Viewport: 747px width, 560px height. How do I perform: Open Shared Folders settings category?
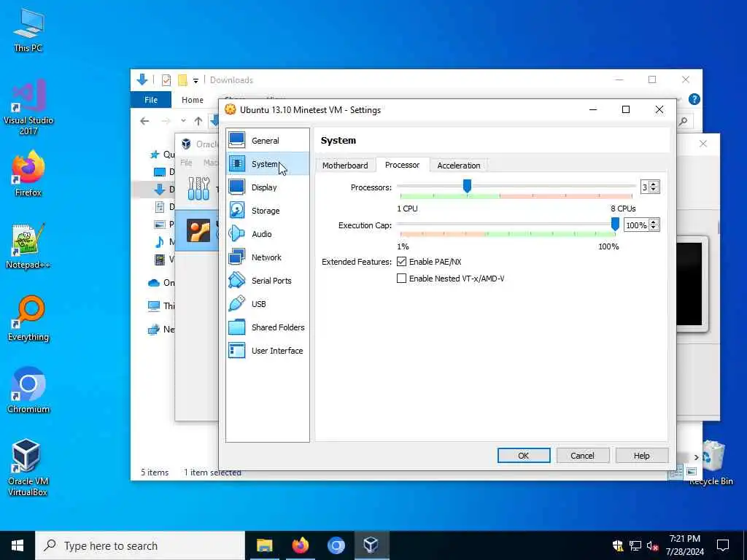point(267,327)
